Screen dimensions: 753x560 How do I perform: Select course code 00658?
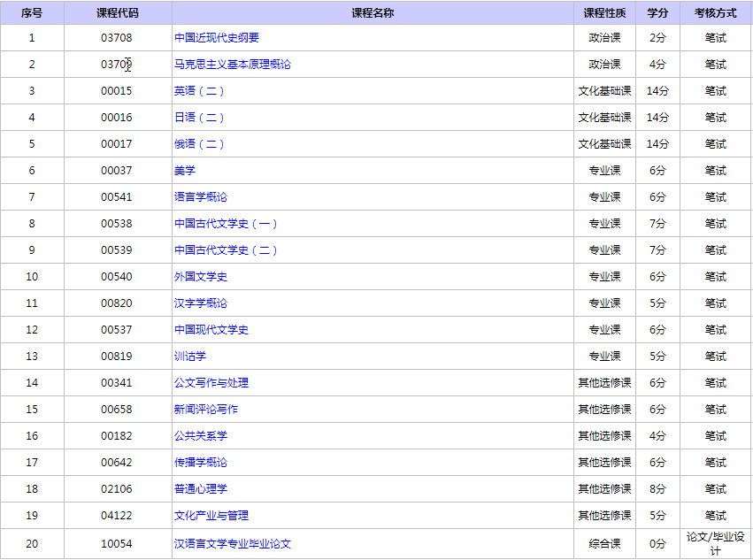117,409
